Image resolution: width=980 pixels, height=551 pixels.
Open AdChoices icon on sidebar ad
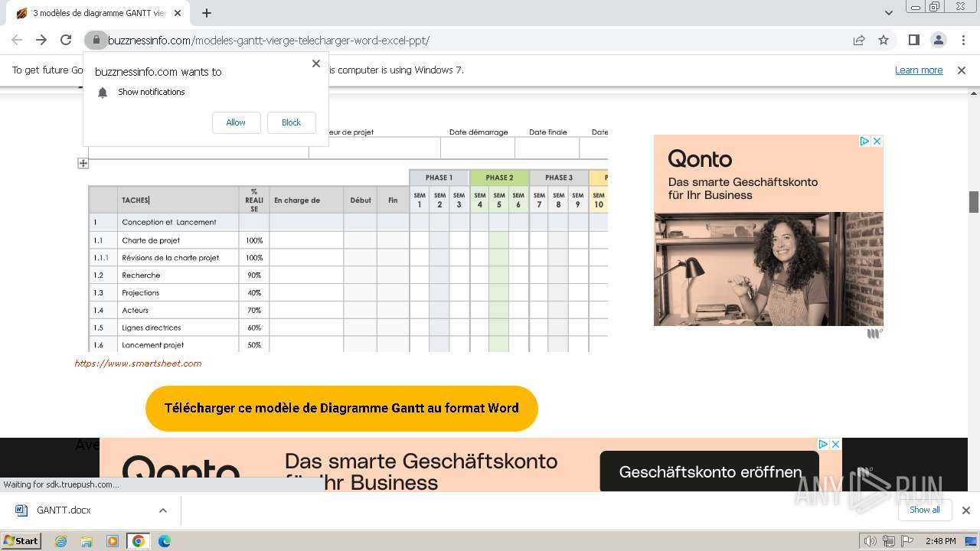tap(864, 141)
